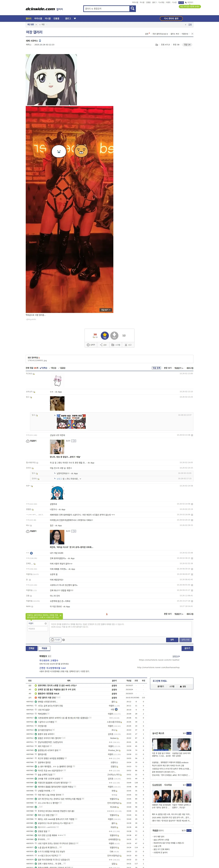Select 등록순 comment sort option
219x868 pixels.
(x=44, y=368)
